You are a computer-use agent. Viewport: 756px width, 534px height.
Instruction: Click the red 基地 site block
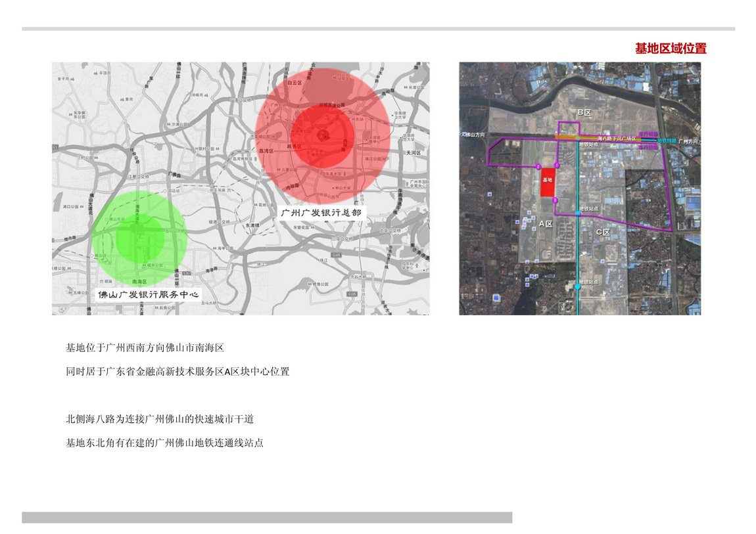point(547,182)
